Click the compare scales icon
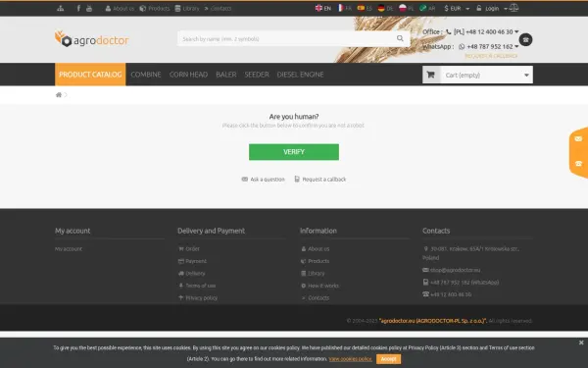 pos(514,8)
